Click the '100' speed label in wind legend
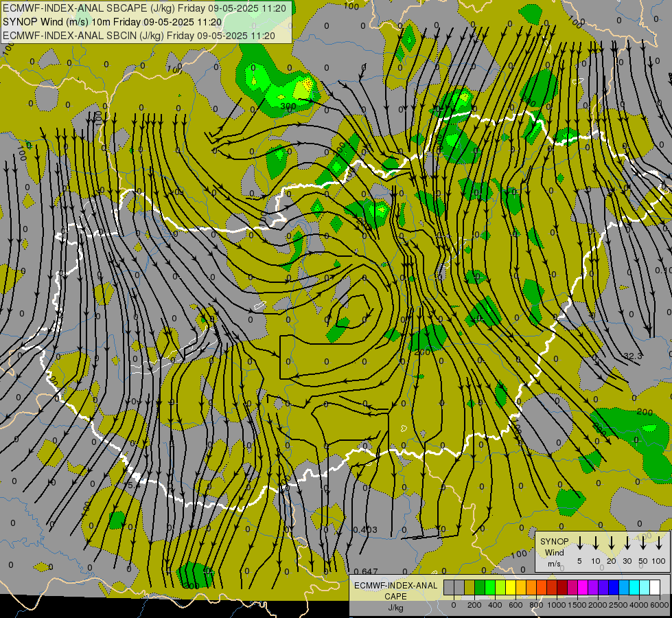This screenshot has height=618, width=672. 659,561
